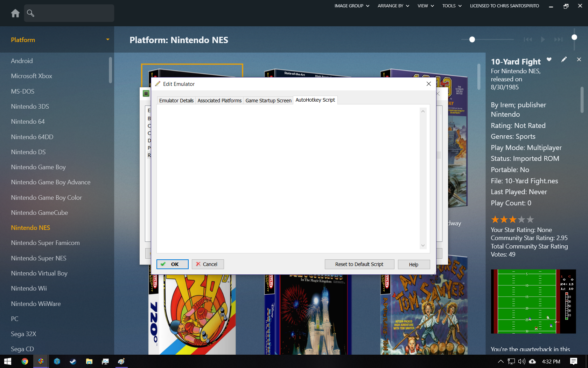This screenshot has height=368, width=588.
Task: Click OK in Edit Emulator dialog
Action: click(173, 264)
